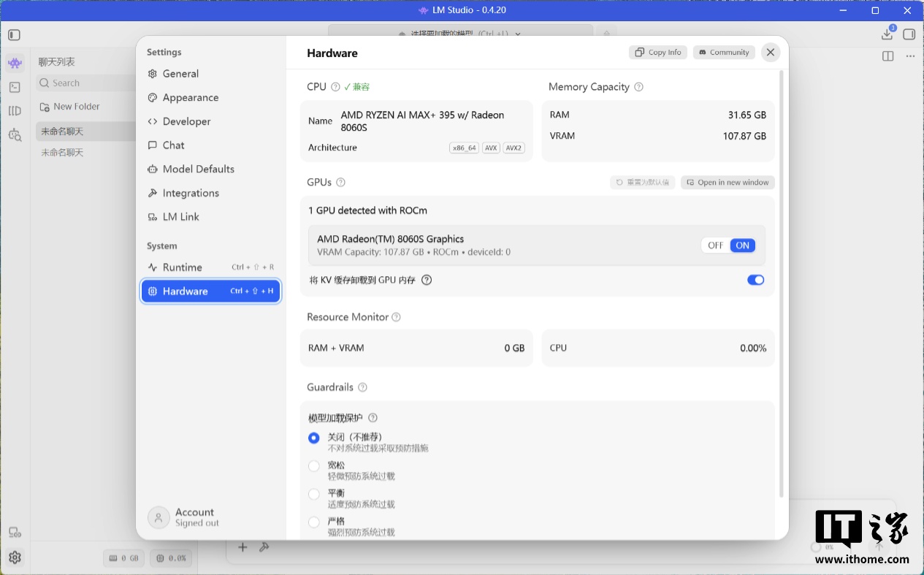The image size is (924, 575).
Task: Click the help icon next to Guardrails
Action: pyautogui.click(x=362, y=387)
